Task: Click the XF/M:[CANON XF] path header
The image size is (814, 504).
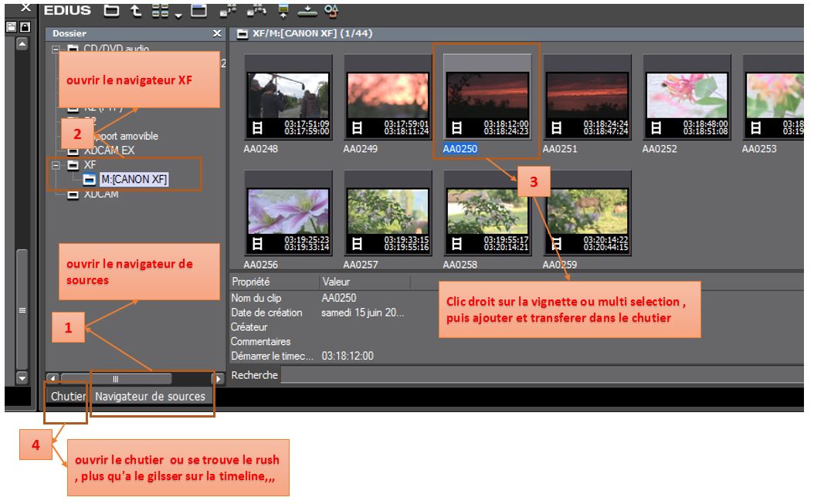Action: (x=312, y=34)
